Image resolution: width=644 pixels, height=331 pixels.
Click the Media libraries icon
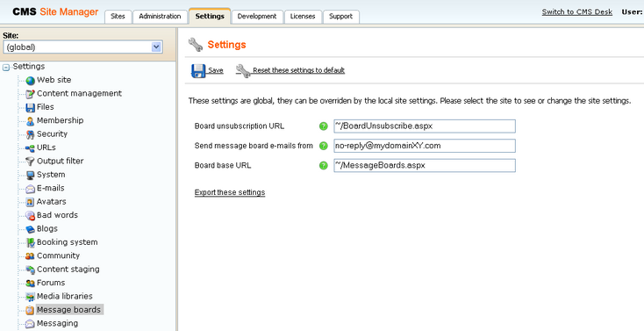(31, 297)
